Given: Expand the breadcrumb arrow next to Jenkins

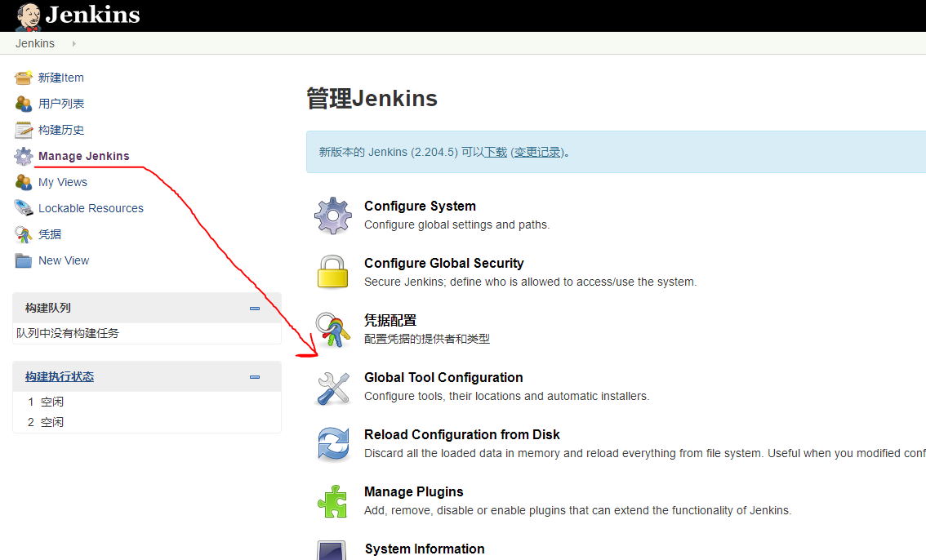Looking at the screenshot, I should (x=73, y=43).
